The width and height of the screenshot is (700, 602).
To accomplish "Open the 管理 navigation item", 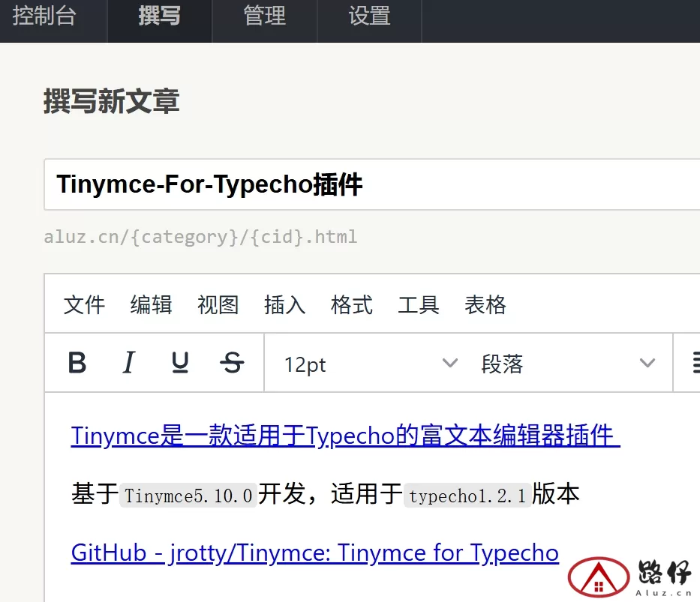I will [264, 16].
